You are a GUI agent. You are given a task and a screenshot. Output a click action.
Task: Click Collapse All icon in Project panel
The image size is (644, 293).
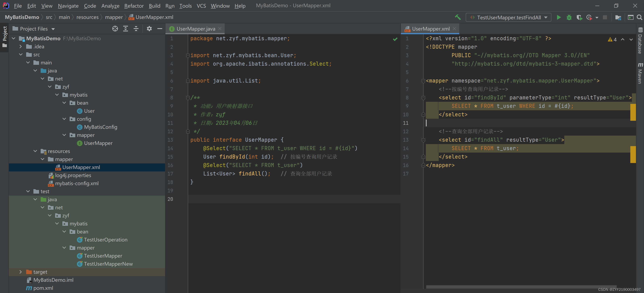click(x=136, y=29)
